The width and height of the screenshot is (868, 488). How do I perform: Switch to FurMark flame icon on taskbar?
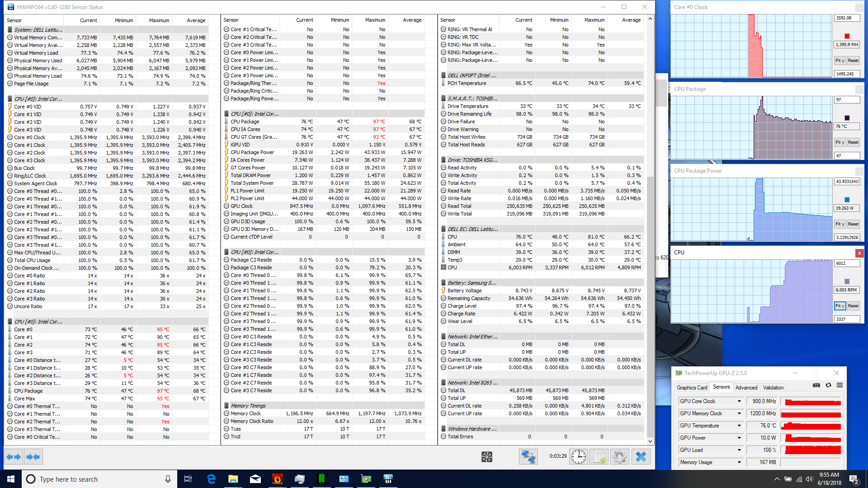click(x=278, y=479)
